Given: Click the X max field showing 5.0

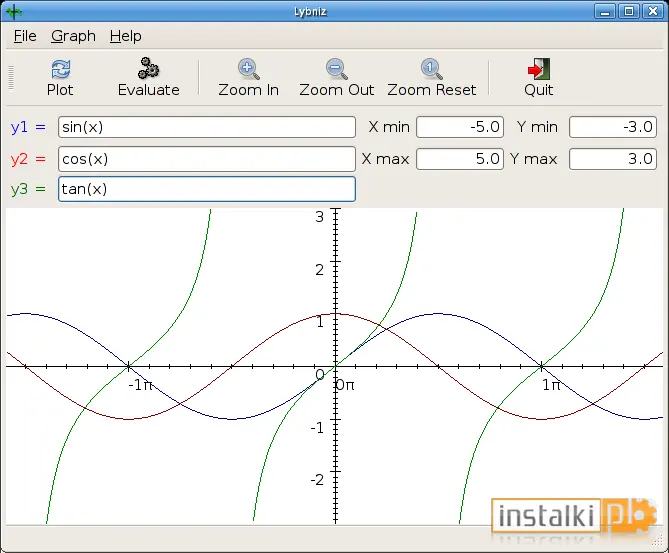Looking at the screenshot, I should (460, 159).
